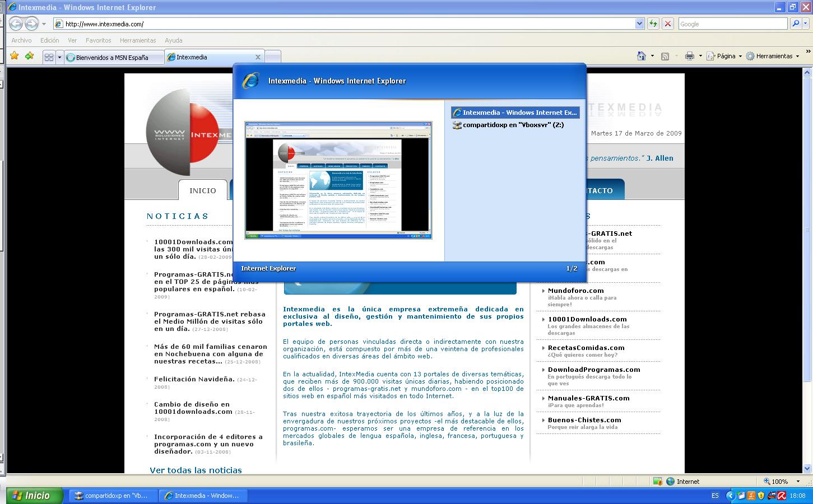Viewport: 813px width, 504px height.
Task: Click the Add to Favorites star-plus icon
Action: point(29,56)
